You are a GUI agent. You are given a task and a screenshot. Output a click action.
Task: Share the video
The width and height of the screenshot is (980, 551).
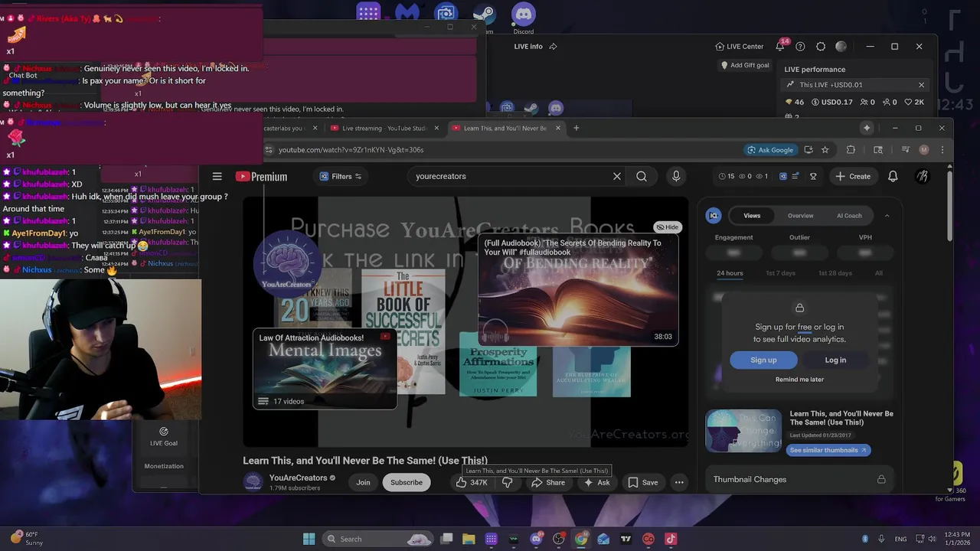(548, 482)
